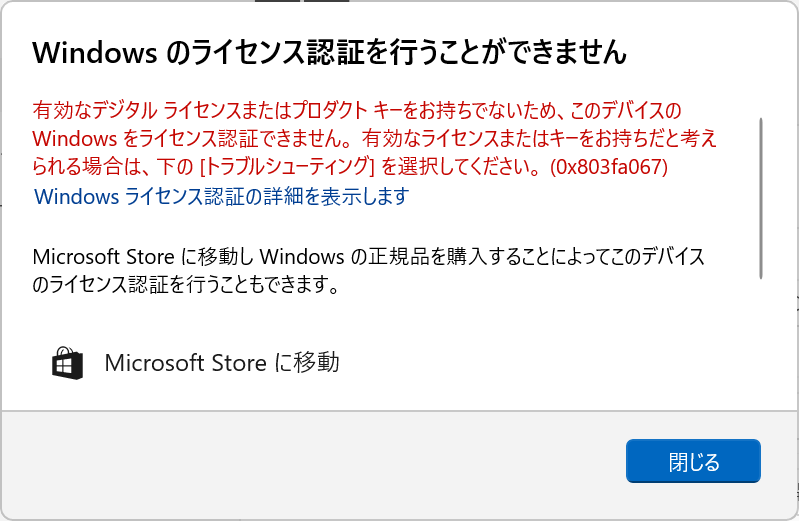Click the black paragraph line starting Microsoft Store に移動し
The height and width of the screenshot is (521, 799).
tap(369, 257)
